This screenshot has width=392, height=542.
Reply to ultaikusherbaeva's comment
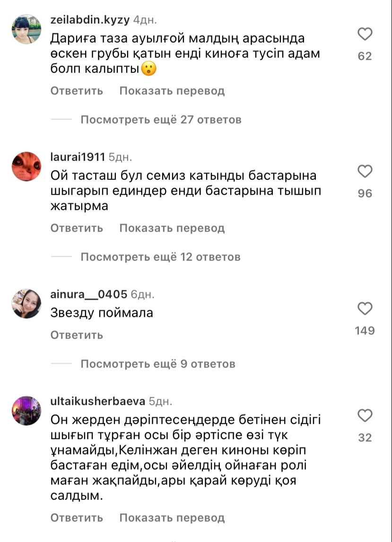(77, 518)
